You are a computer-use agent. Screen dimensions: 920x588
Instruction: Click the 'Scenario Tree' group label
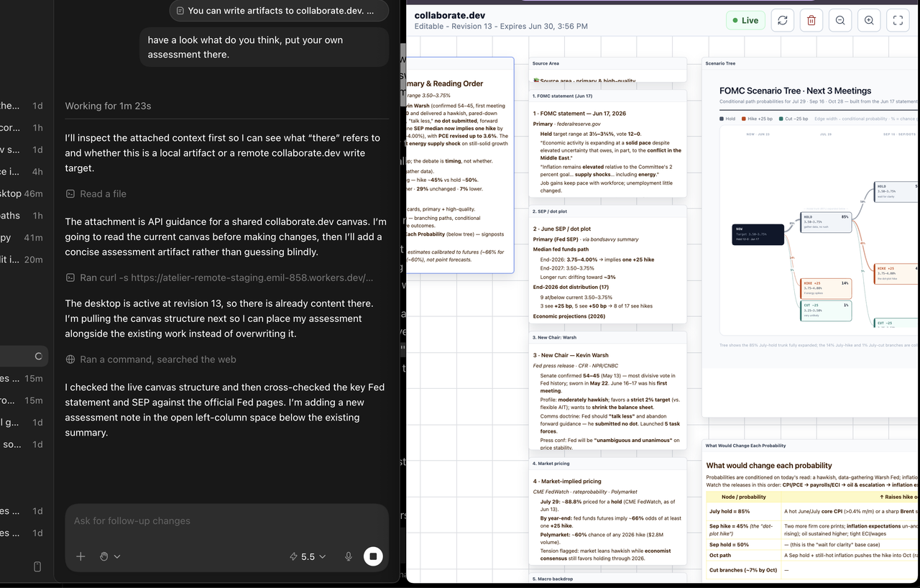click(x=720, y=63)
